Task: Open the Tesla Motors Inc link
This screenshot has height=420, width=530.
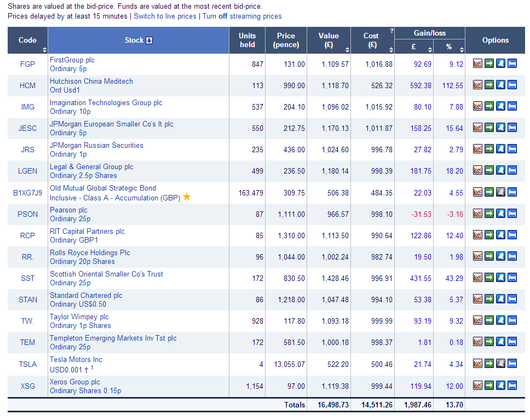Action: (76, 359)
